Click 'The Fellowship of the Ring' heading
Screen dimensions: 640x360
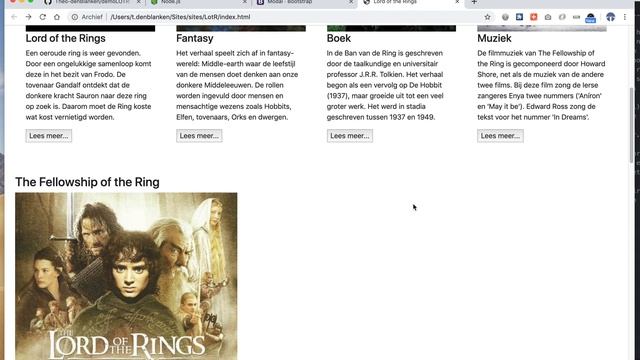point(87,182)
